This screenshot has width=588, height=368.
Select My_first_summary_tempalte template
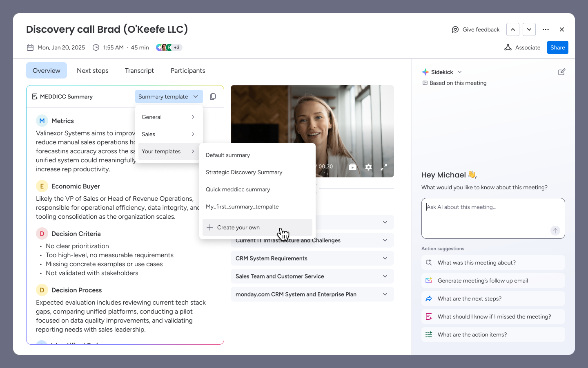point(257,206)
